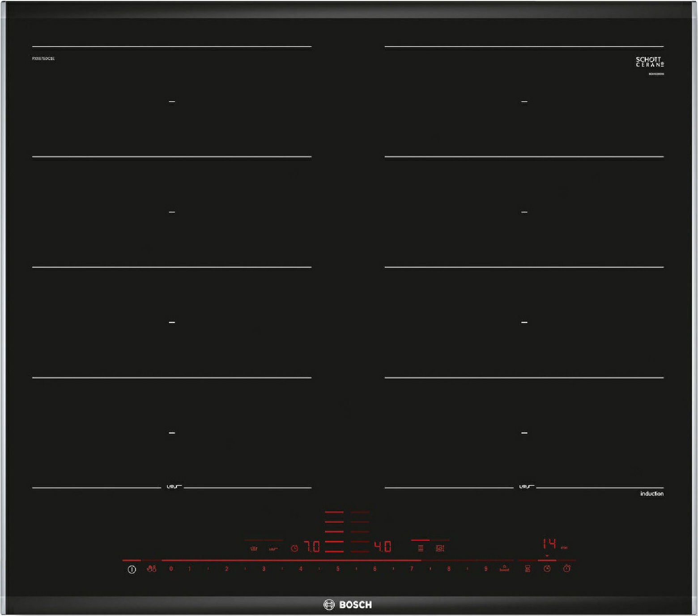Select the right zone 4.0 power display
Viewport: 698px width, 616px height.
tap(383, 547)
